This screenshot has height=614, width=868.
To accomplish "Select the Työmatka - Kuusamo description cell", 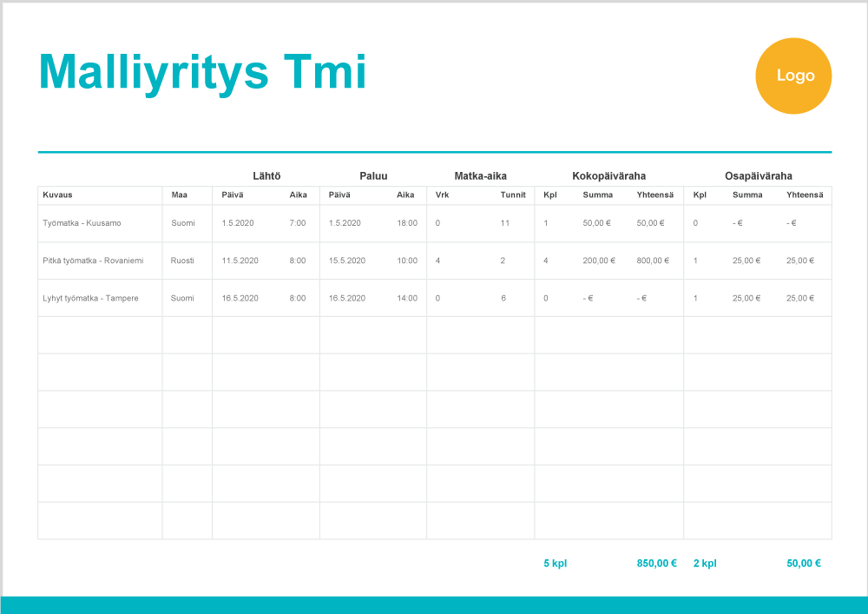I will (x=82, y=223).
